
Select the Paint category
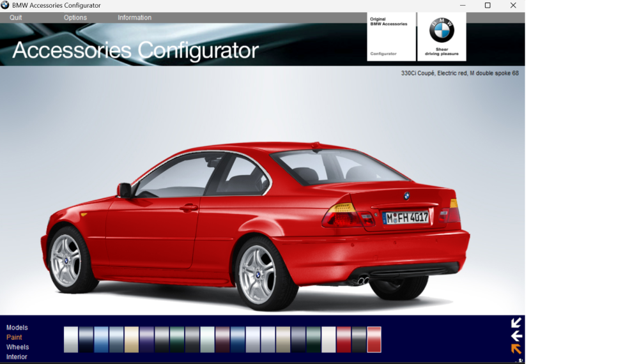[14, 337]
